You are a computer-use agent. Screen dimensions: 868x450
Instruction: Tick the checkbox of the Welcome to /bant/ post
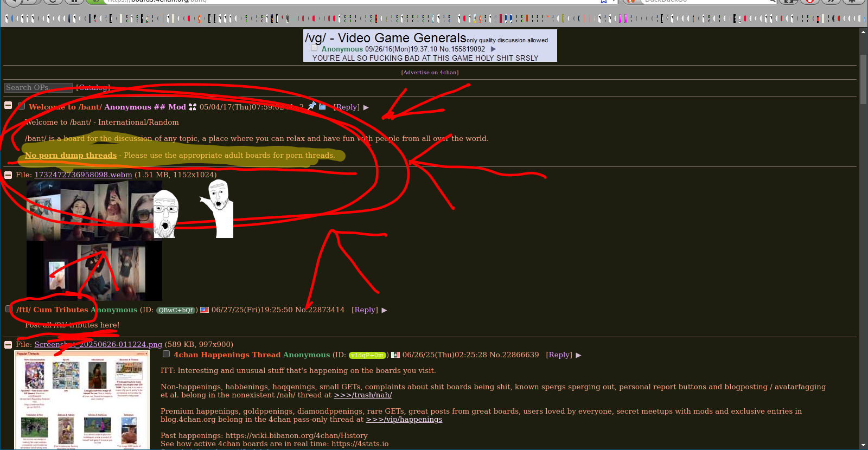(22, 106)
